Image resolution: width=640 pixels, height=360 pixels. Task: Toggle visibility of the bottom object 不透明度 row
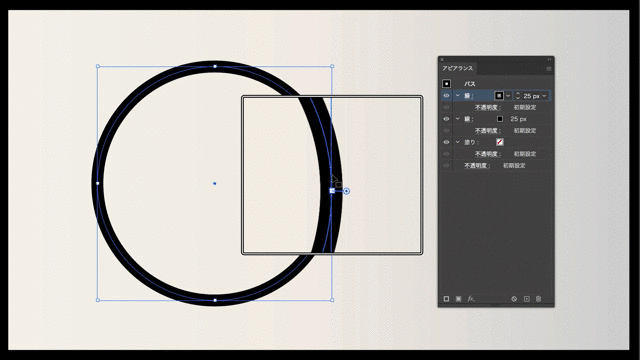(446, 165)
